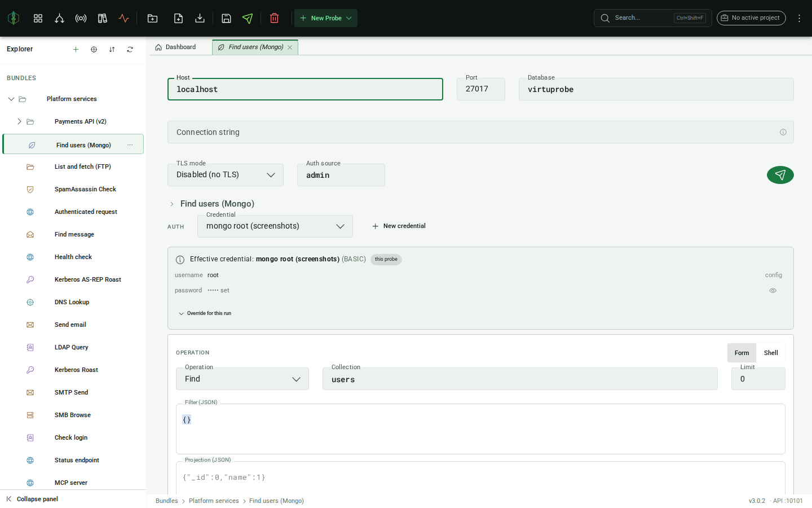The width and height of the screenshot is (812, 508).
Task: Click the sort icon in Explorer header
Action: click(x=112, y=50)
